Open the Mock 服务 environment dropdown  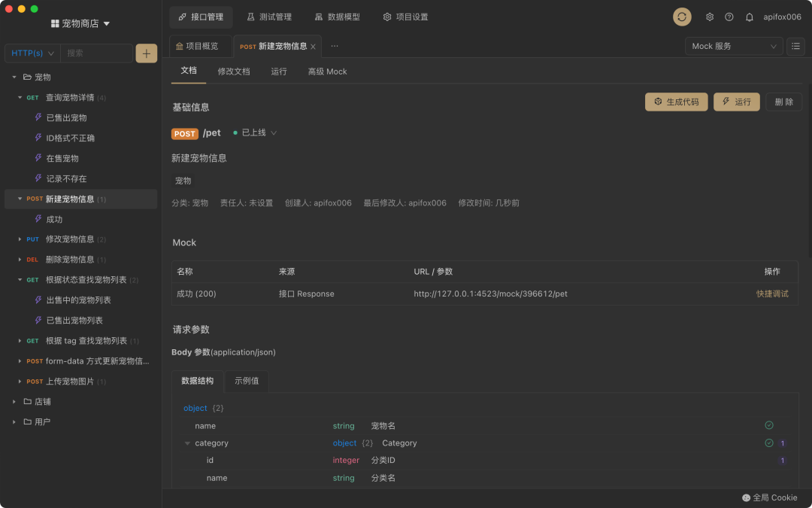[x=734, y=46]
